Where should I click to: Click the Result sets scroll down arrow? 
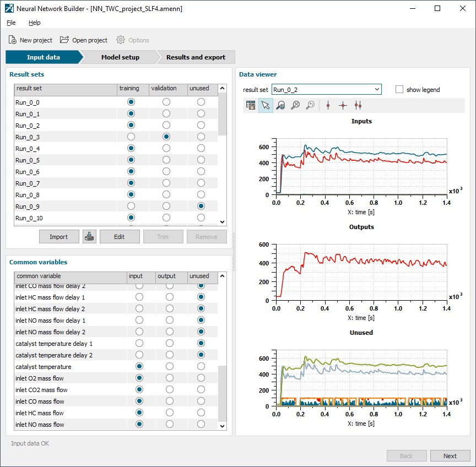click(222, 222)
